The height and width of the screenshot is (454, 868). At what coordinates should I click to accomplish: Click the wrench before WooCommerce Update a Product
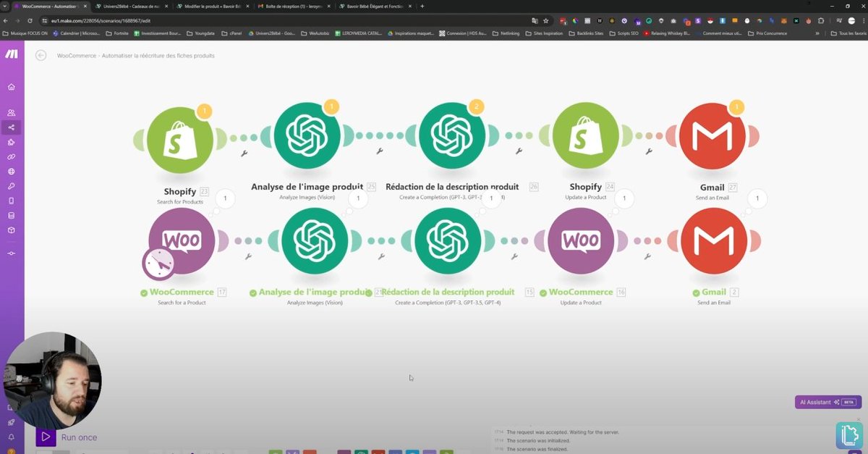click(x=514, y=256)
